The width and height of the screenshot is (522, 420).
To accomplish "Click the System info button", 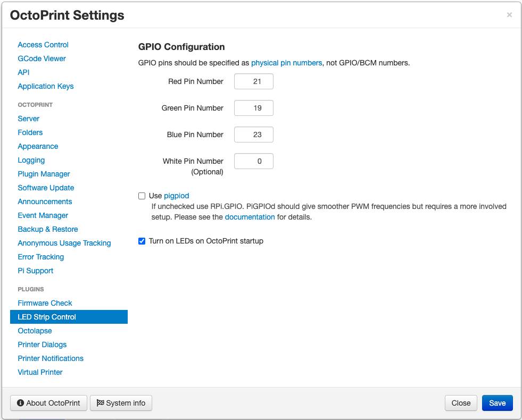I will pyautogui.click(x=121, y=403).
